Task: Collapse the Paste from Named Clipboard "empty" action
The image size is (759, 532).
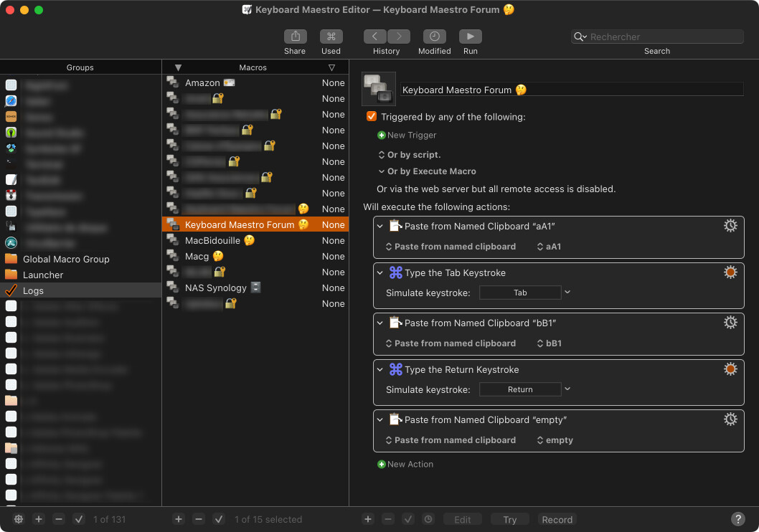Action: [x=380, y=420]
